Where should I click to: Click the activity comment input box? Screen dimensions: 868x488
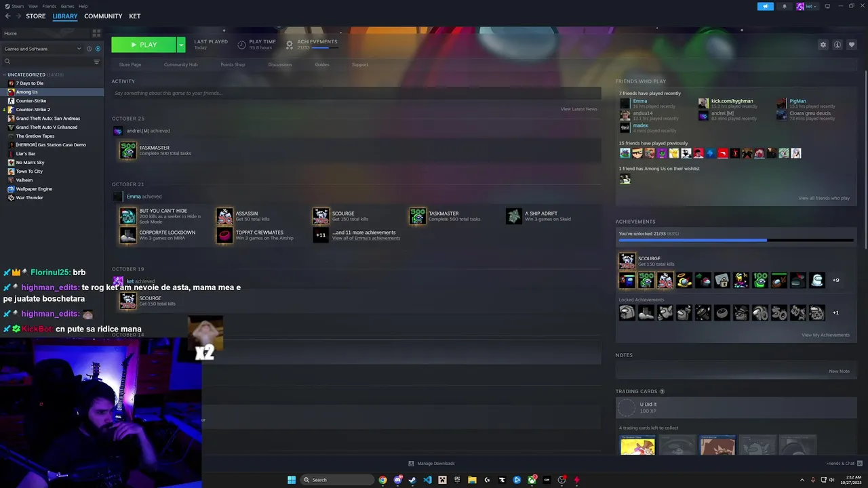[356, 93]
